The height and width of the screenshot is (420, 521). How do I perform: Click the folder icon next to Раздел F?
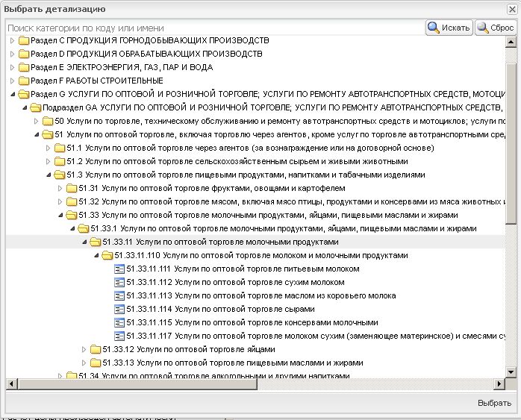[24, 81]
